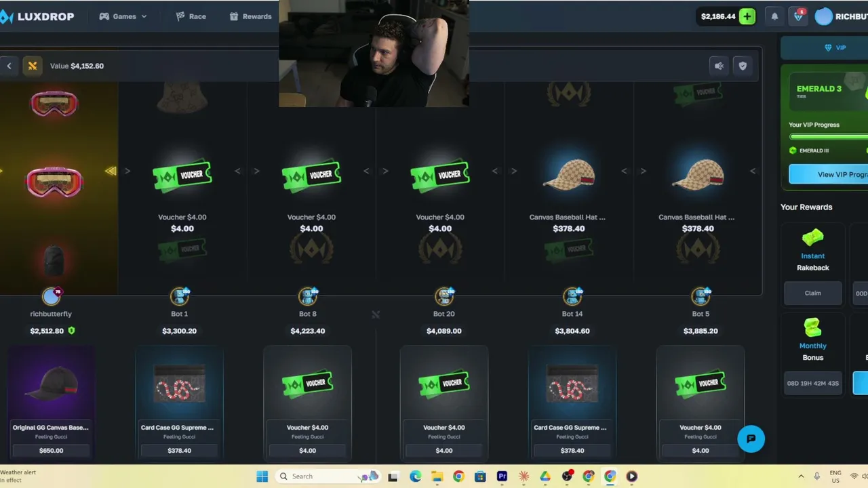Open the user profile avatar

tap(823, 16)
